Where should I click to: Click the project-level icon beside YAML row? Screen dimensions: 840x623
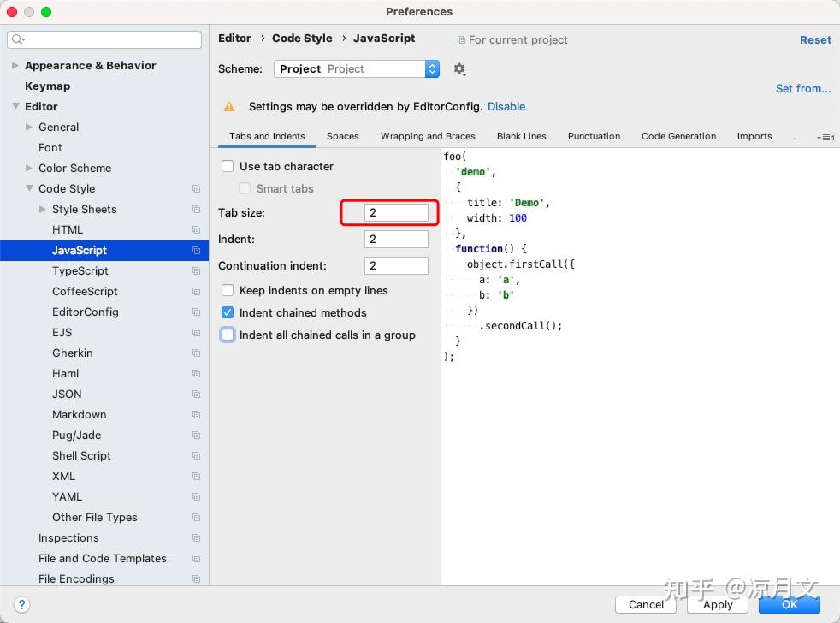pos(196,497)
